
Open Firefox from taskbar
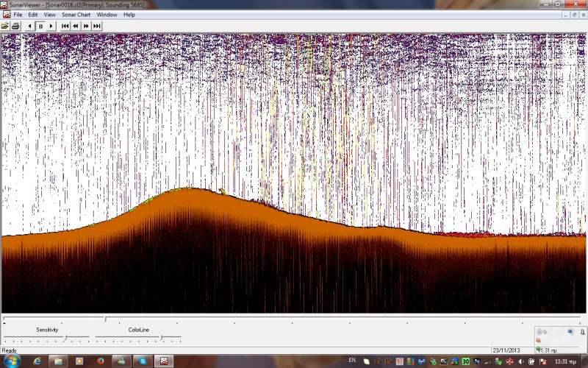(x=101, y=361)
